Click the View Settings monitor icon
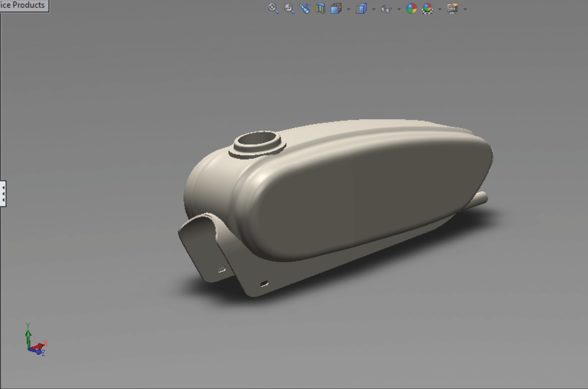The width and height of the screenshot is (588, 389). 453,9
